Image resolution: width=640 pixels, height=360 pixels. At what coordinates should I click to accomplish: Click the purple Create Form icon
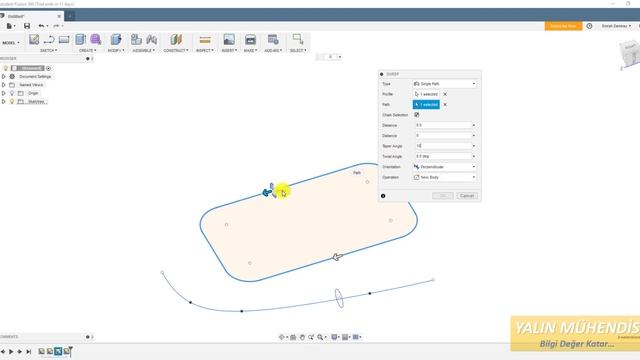[96, 40]
